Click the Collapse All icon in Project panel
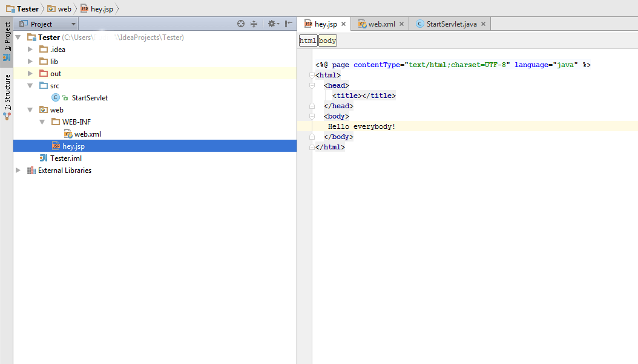The width and height of the screenshot is (638, 364). [254, 24]
